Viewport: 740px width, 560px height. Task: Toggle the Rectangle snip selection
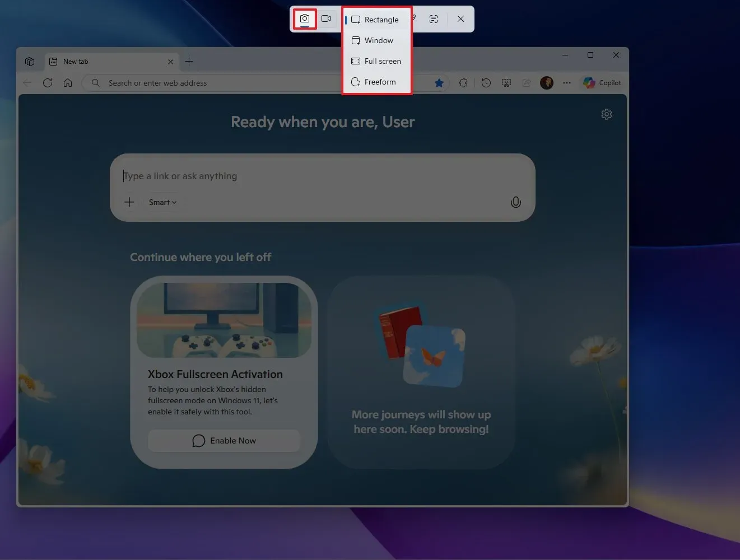point(376,19)
